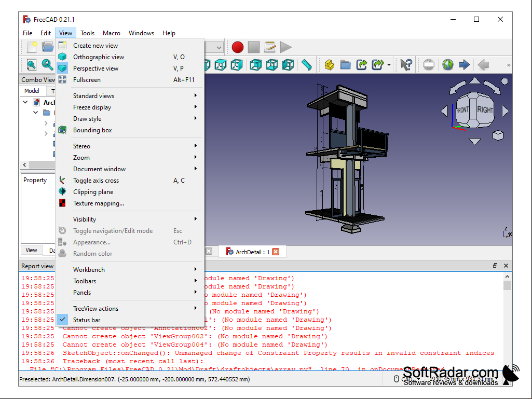Expand Draw style submenu
This screenshot has width=532, height=399.
(x=130, y=119)
